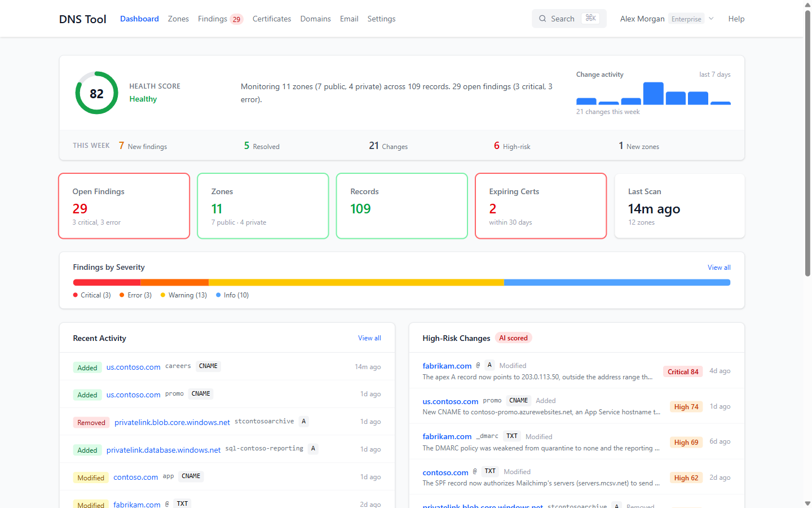Click the Help link
Image resolution: width=812 pixels, height=508 pixels.
click(x=736, y=19)
